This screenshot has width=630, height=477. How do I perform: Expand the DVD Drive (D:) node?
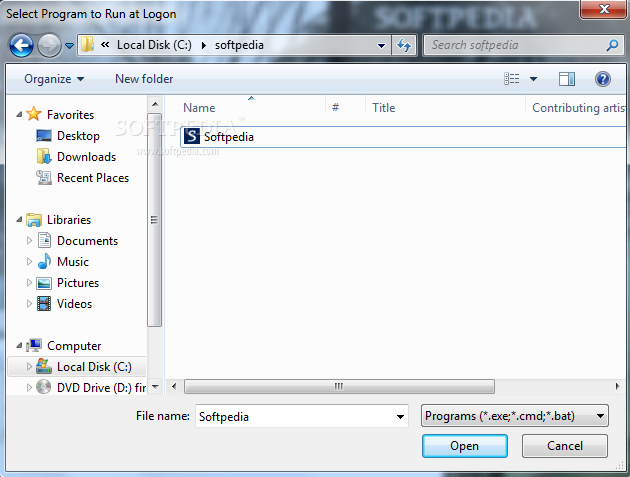click(x=29, y=387)
